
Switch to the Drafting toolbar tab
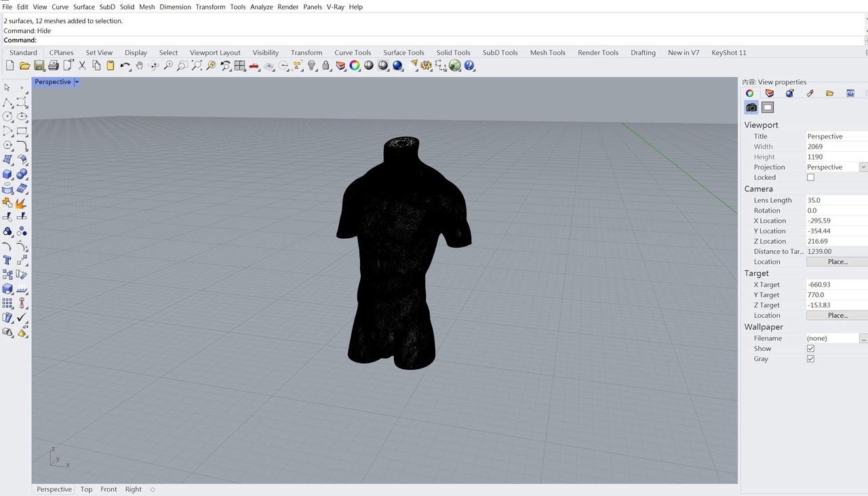[x=643, y=52]
